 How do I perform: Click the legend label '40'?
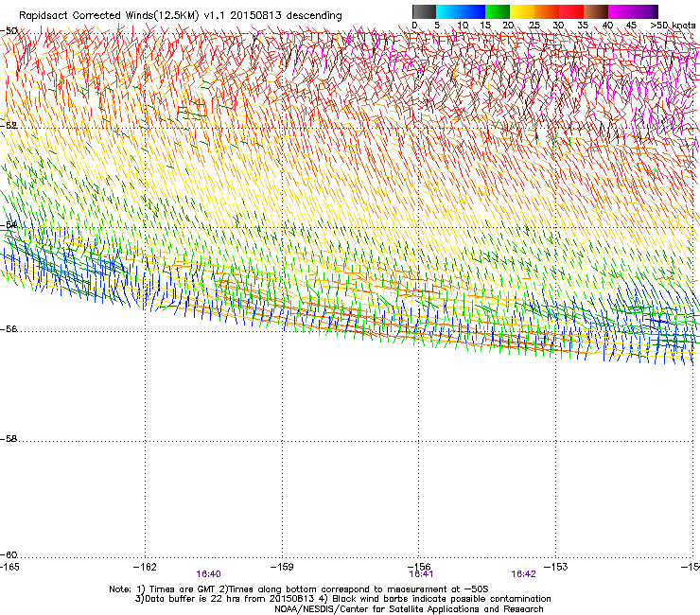(607, 25)
